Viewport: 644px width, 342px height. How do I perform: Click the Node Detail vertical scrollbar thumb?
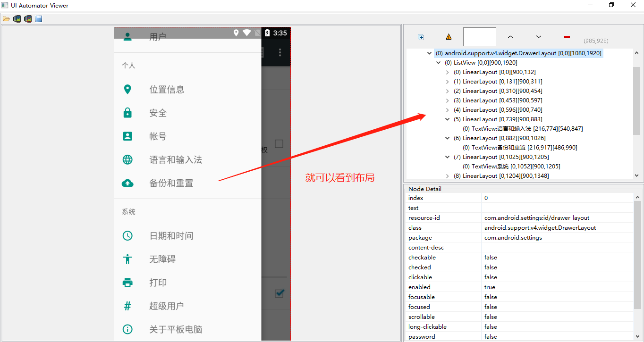point(637,255)
